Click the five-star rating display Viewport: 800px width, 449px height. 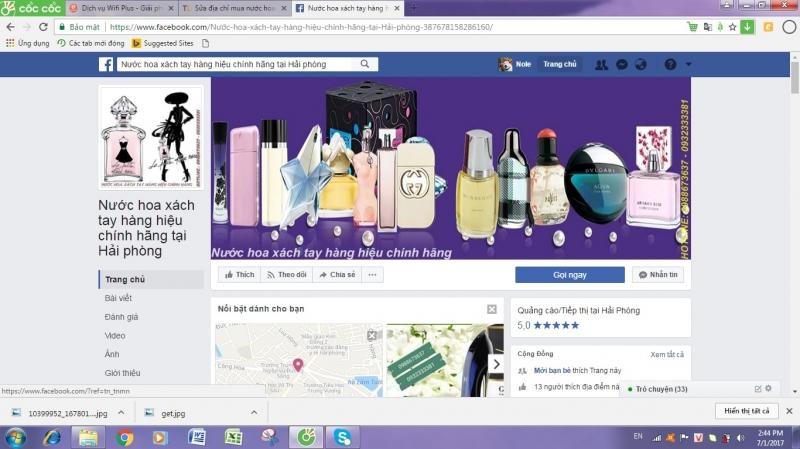coord(548,325)
